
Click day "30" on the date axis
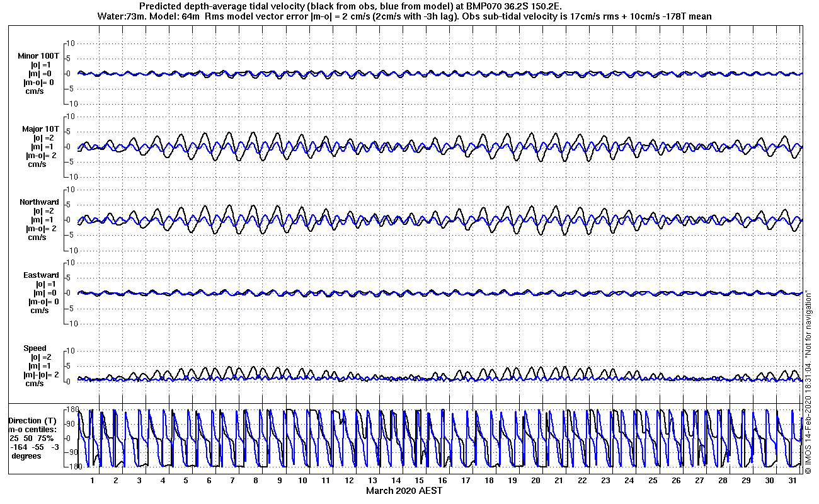click(x=769, y=481)
